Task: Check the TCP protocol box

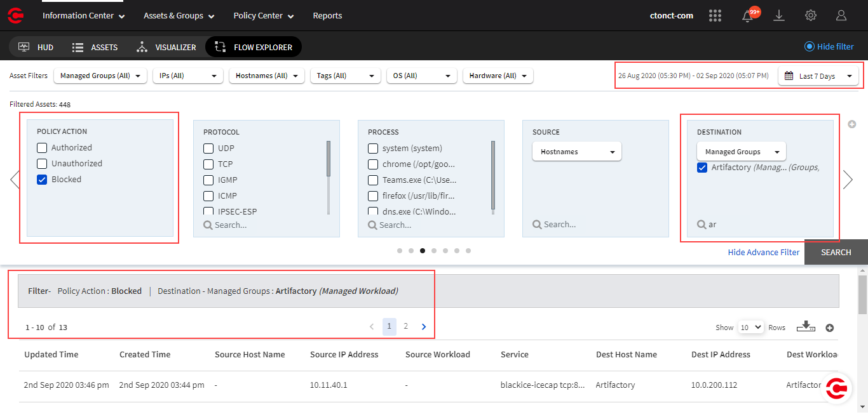Action: point(208,164)
